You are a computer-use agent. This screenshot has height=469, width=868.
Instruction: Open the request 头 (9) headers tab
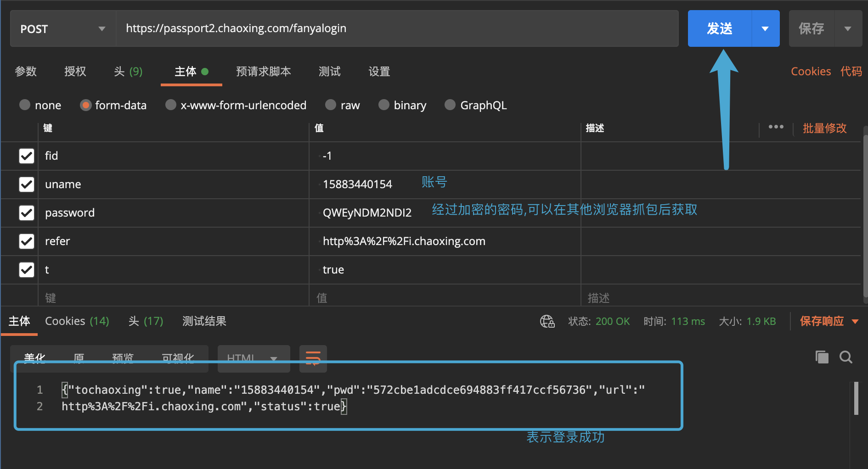pos(128,72)
